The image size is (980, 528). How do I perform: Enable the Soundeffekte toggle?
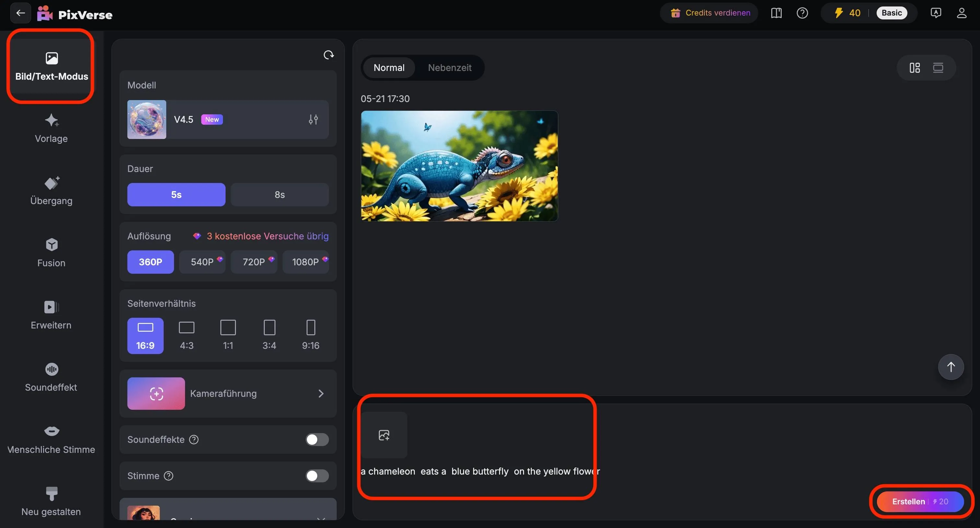coord(317,440)
